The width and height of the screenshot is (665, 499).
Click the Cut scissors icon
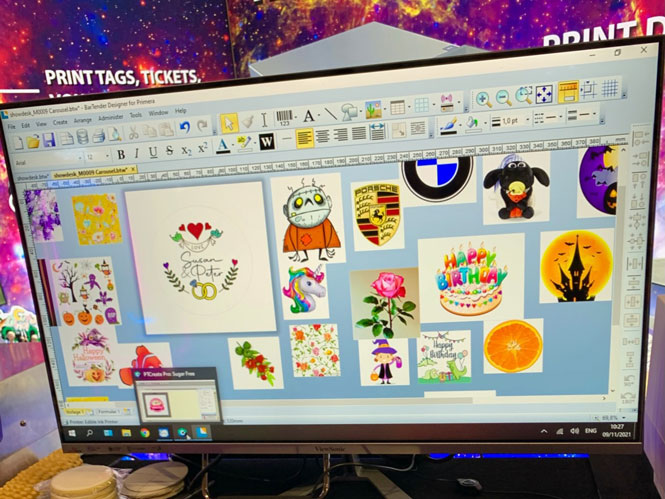pos(134,132)
